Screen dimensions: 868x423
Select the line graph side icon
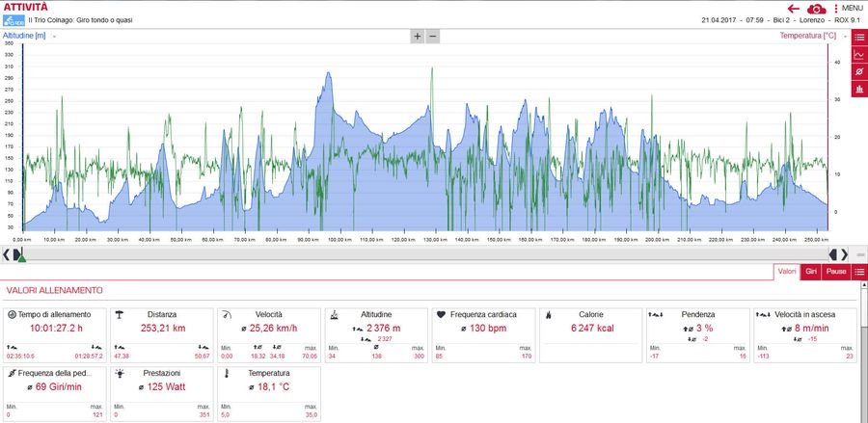click(x=859, y=54)
